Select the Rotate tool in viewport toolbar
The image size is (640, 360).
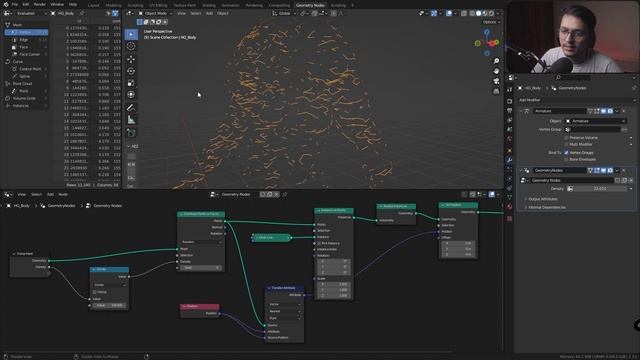(131, 71)
